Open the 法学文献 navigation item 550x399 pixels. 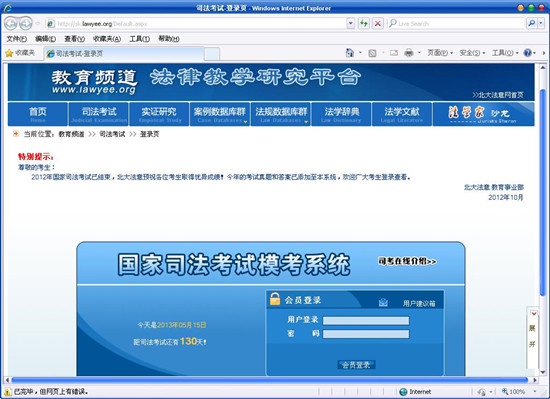tap(402, 114)
